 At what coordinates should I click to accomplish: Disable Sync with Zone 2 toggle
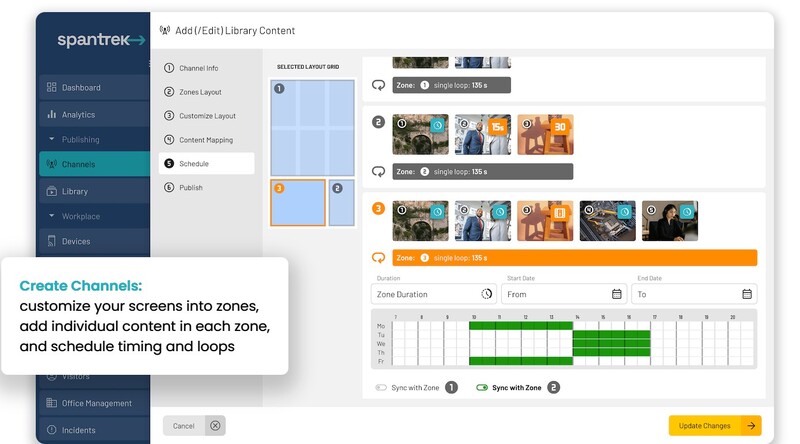coord(482,387)
